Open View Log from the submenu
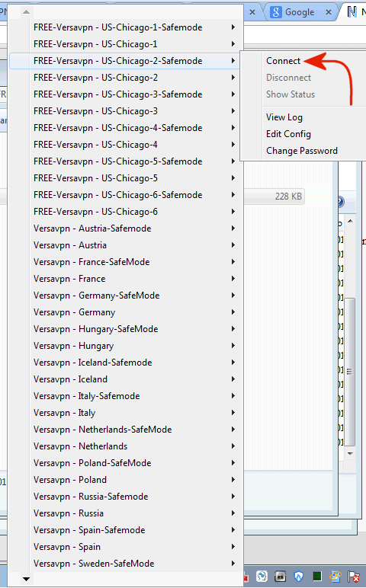Image resolution: width=366 pixels, height=588 pixels. [284, 117]
